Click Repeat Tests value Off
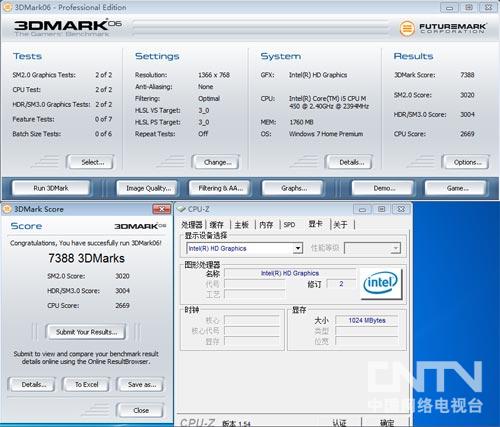The height and width of the screenshot is (427, 500). (203, 134)
